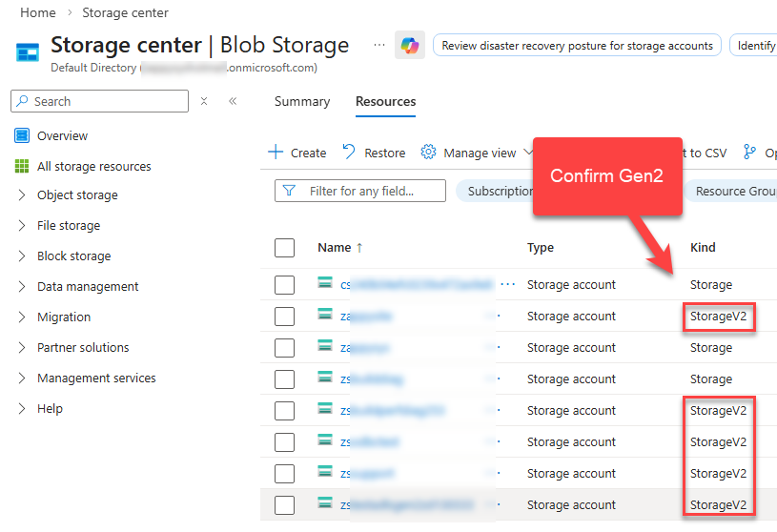Switch to the Summary tab
This screenshot has width=777, height=532.
coord(301,101)
